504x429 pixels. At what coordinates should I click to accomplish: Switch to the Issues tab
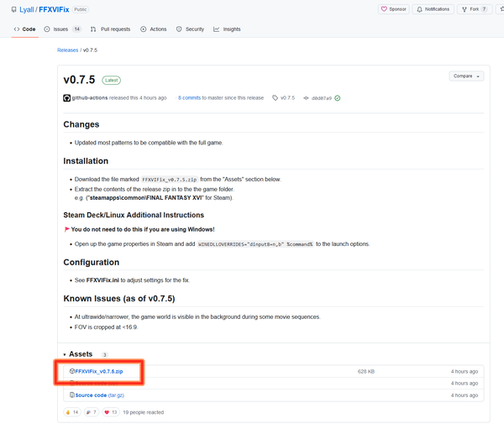pos(60,29)
